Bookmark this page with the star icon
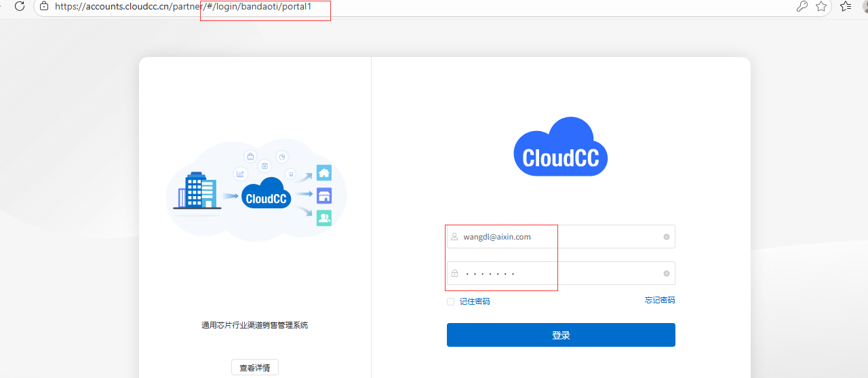Image resolution: width=868 pixels, height=378 pixels. [821, 6]
